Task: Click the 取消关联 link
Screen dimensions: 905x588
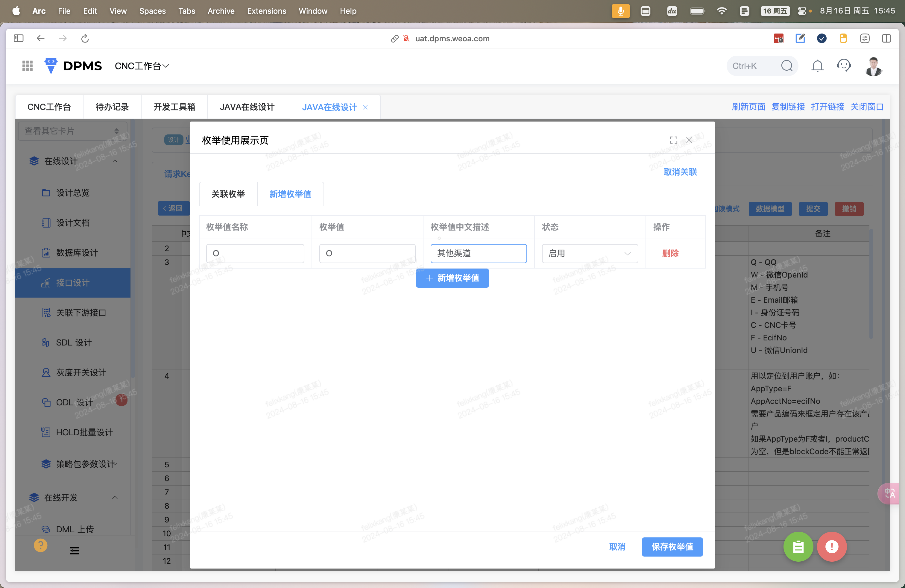Action: (x=680, y=172)
